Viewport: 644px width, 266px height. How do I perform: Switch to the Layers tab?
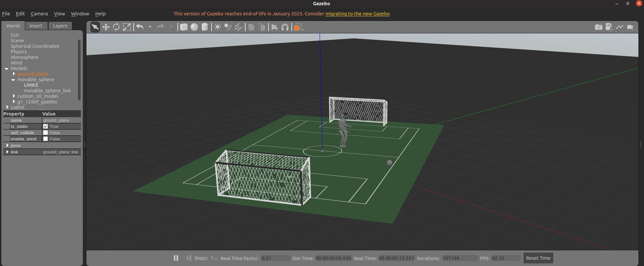tap(60, 26)
